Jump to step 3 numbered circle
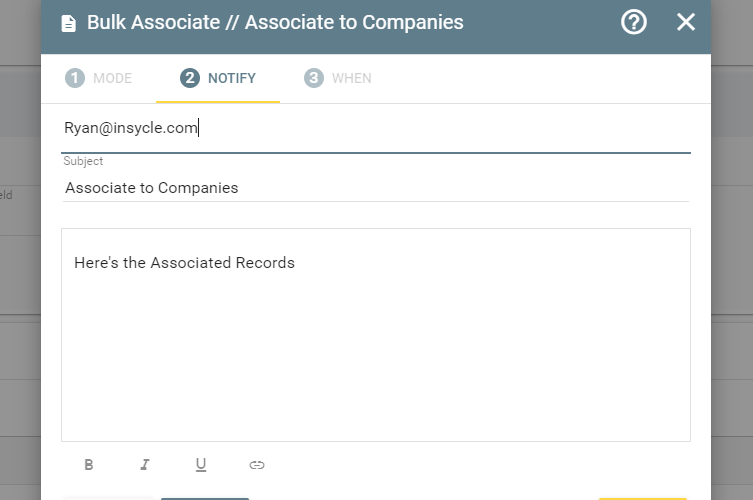The image size is (753, 500). pyautogui.click(x=314, y=78)
